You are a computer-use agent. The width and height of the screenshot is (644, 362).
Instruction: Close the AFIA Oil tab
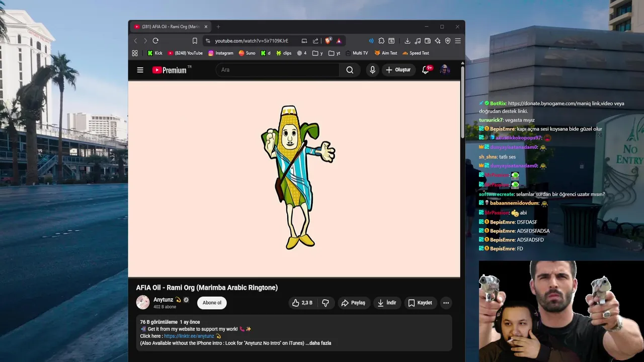206,27
